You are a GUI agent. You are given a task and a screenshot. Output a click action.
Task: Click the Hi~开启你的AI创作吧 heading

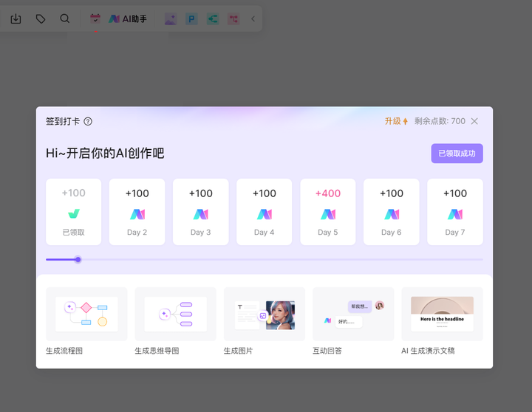[105, 154]
